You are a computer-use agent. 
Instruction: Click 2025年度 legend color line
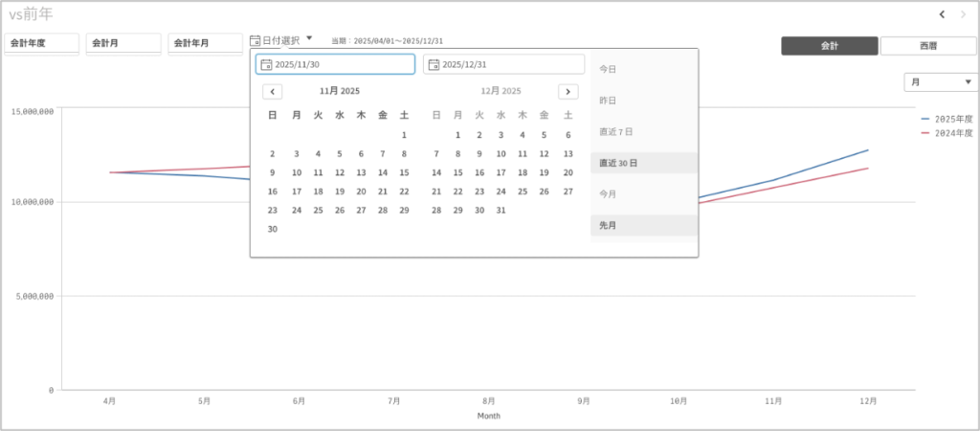[x=925, y=119]
